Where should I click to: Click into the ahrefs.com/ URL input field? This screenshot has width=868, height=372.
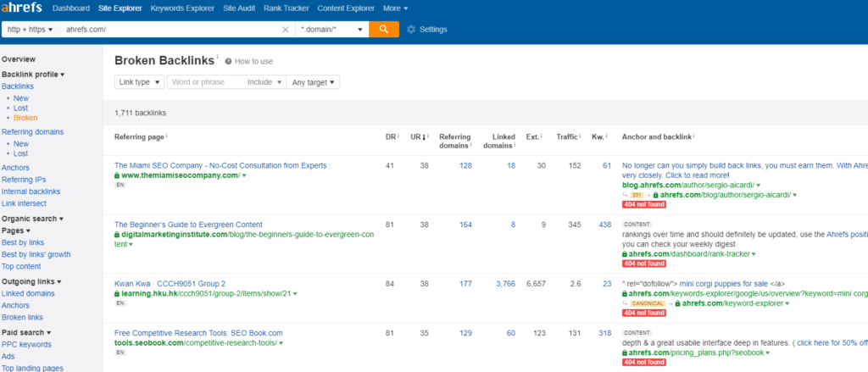tap(171, 30)
